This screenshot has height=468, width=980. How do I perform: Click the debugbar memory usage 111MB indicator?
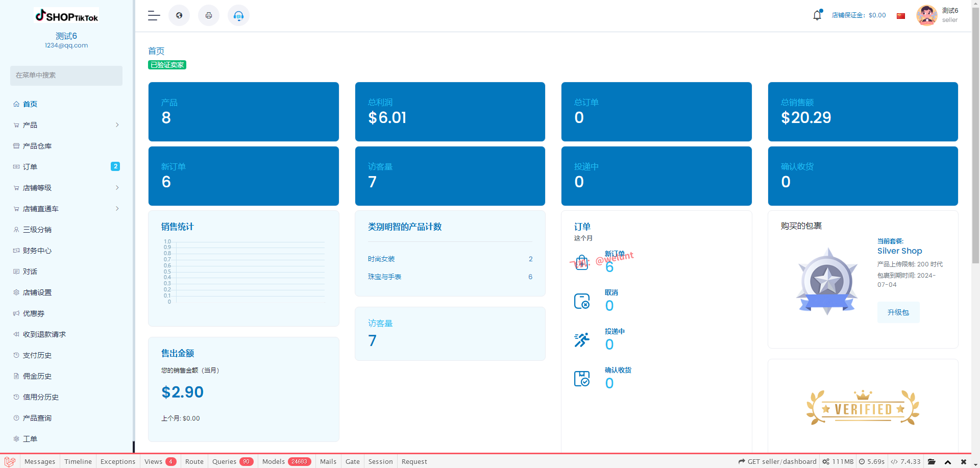tap(838, 462)
